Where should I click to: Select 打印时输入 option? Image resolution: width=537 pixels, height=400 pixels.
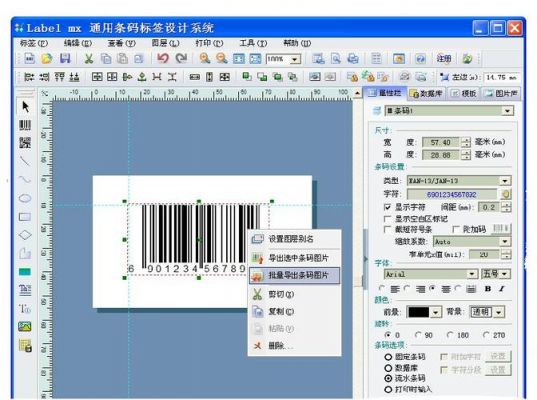(388, 389)
